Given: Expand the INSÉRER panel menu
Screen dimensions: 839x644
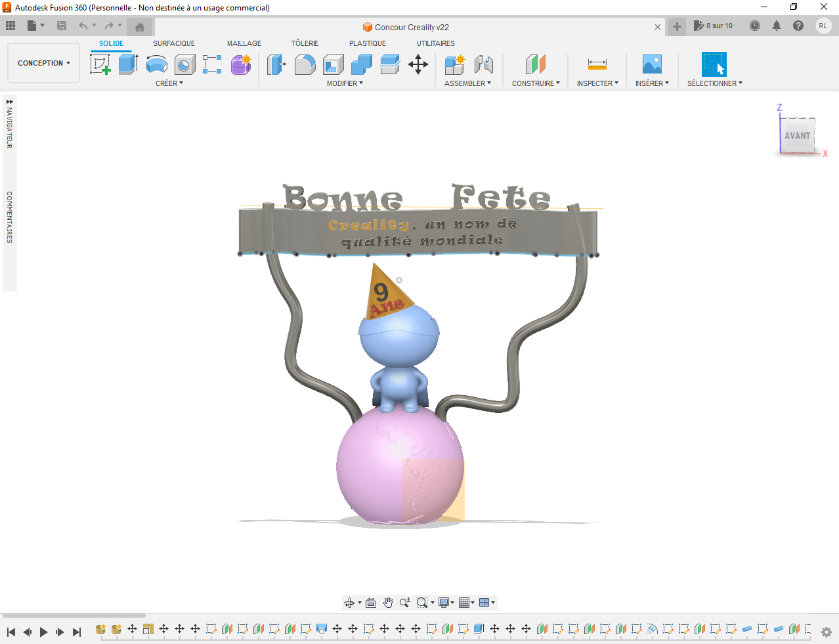Looking at the screenshot, I should [652, 83].
